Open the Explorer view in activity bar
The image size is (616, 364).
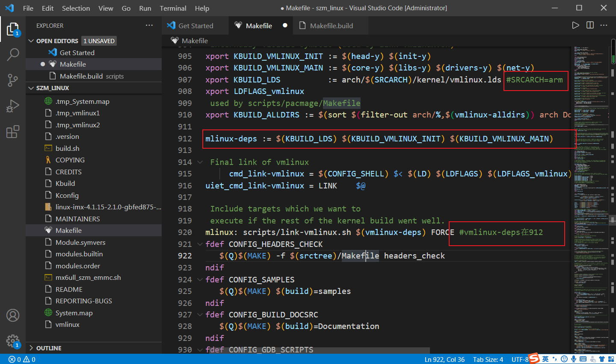click(13, 29)
